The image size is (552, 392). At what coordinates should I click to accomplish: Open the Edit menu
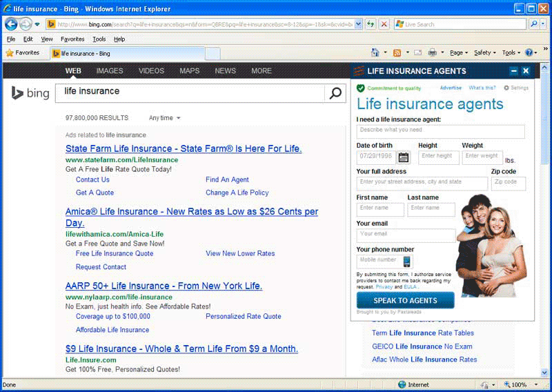pos(28,39)
